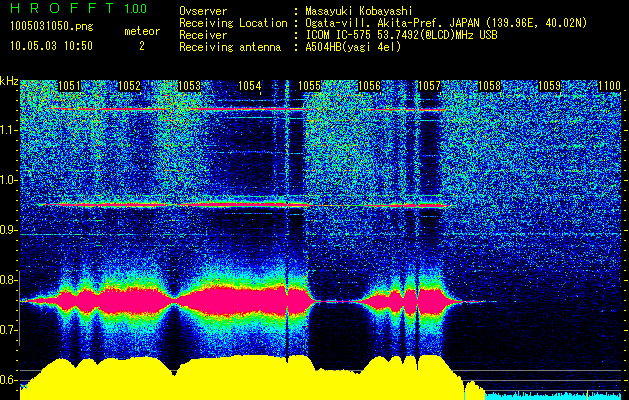The image size is (629, 400).
Task: Click the 1055 time marker
Action: pyautogui.click(x=310, y=86)
